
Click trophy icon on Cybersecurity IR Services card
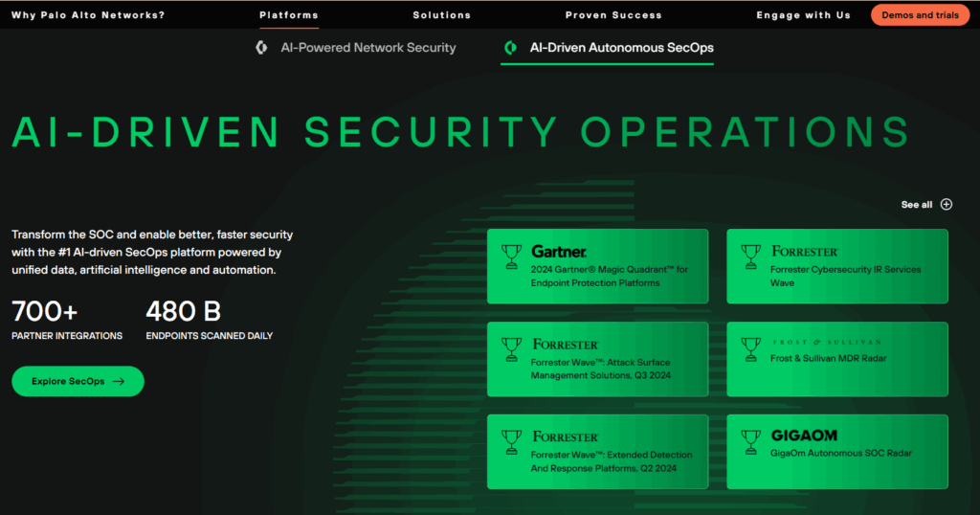750,257
